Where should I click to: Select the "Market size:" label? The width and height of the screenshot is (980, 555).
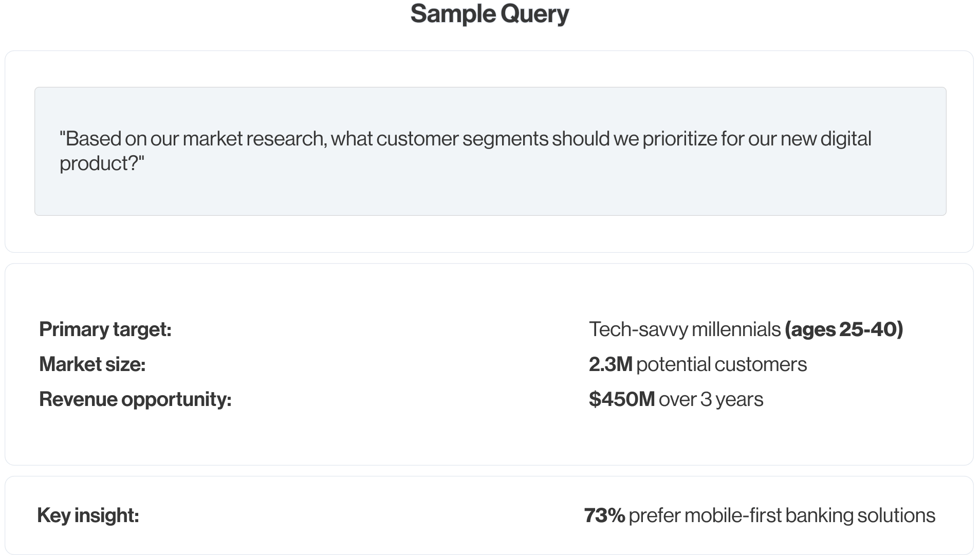(93, 364)
